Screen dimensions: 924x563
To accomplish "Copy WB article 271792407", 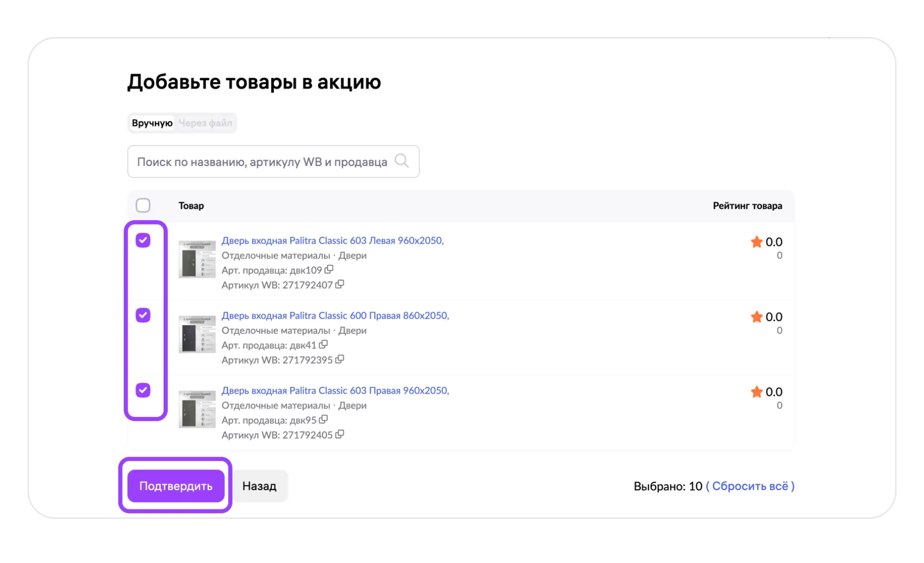I will [340, 284].
